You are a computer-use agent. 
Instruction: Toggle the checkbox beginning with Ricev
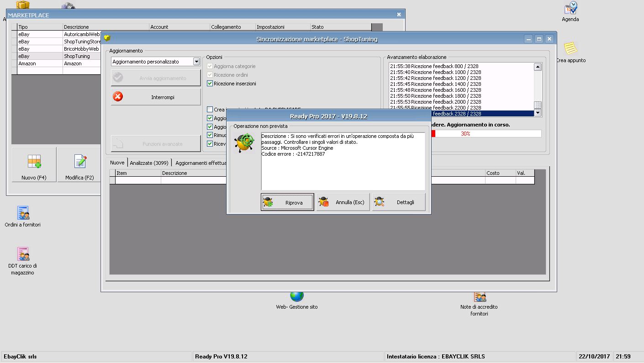coord(210,144)
